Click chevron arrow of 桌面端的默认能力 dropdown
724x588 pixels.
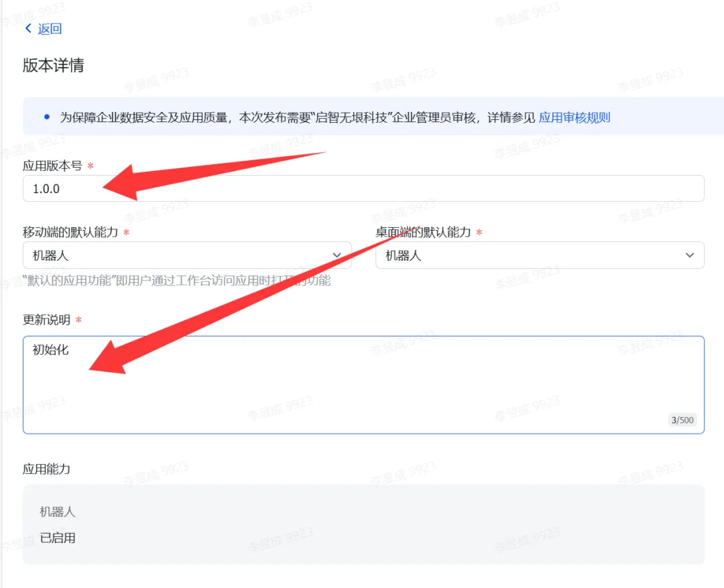[690, 255]
